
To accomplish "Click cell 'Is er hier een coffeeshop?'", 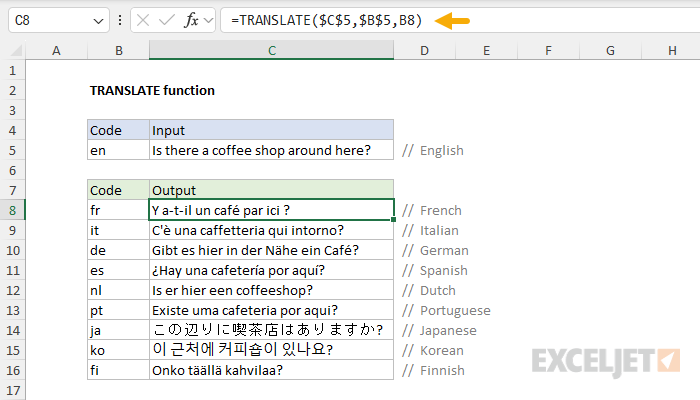I will point(271,291).
